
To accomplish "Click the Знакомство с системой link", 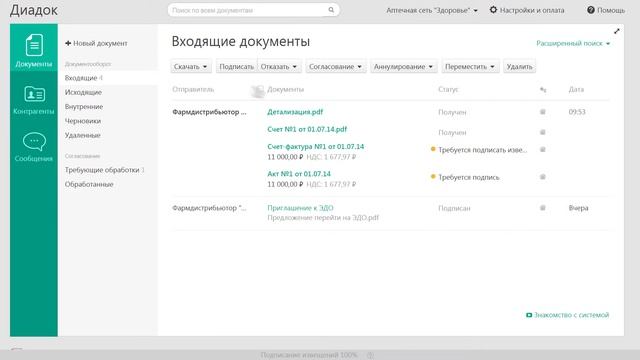I will tap(567, 315).
